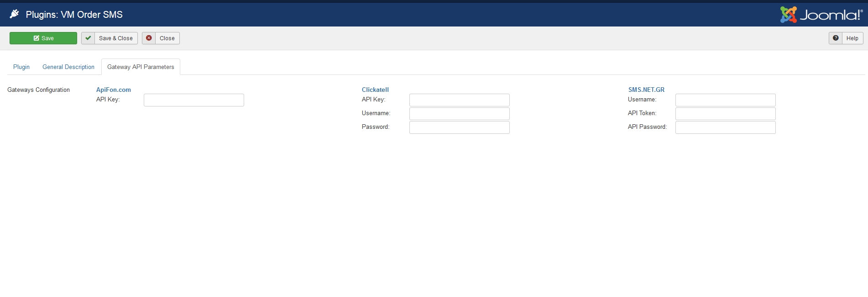Open the Clickatell link
The width and height of the screenshot is (868, 297).
[375, 90]
